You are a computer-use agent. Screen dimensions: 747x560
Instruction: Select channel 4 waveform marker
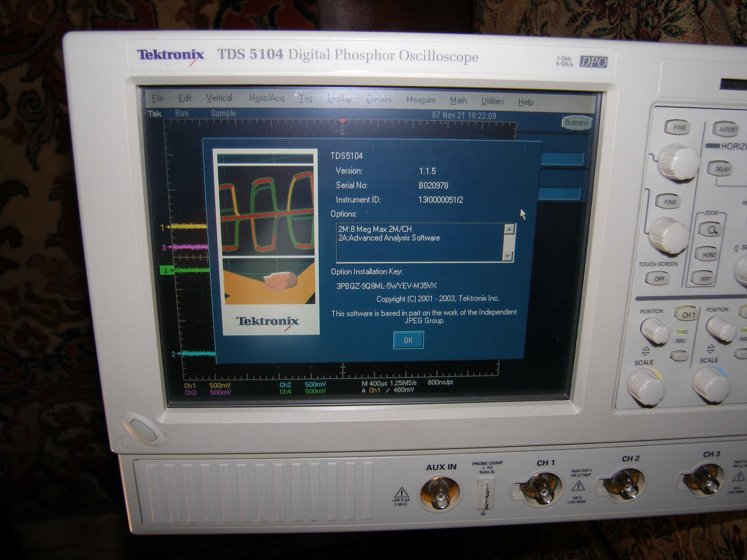167,271
